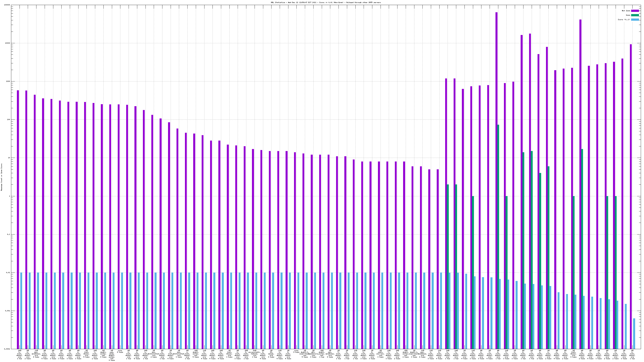Image resolution: width=644 pixels, height=362 pixels.
Task: Click the 0.01 y-axis tick label
Action: tap(8, 273)
